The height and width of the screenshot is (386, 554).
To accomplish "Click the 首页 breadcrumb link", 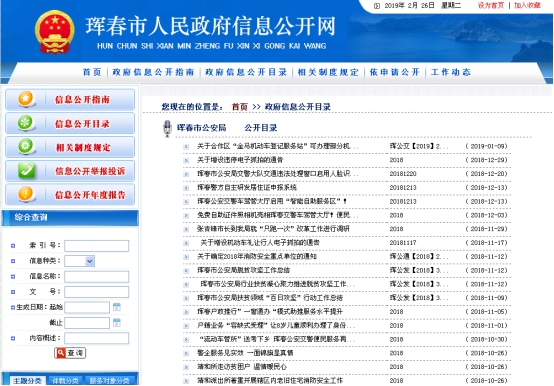I will (240, 107).
